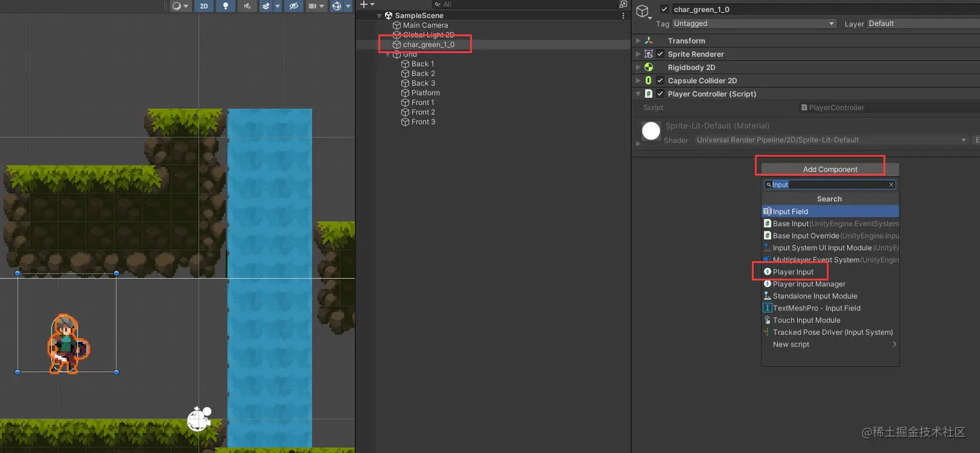Toggle the 2D scene view button
The width and height of the screenshot is (980, 453).
click(x=204, y=6)
